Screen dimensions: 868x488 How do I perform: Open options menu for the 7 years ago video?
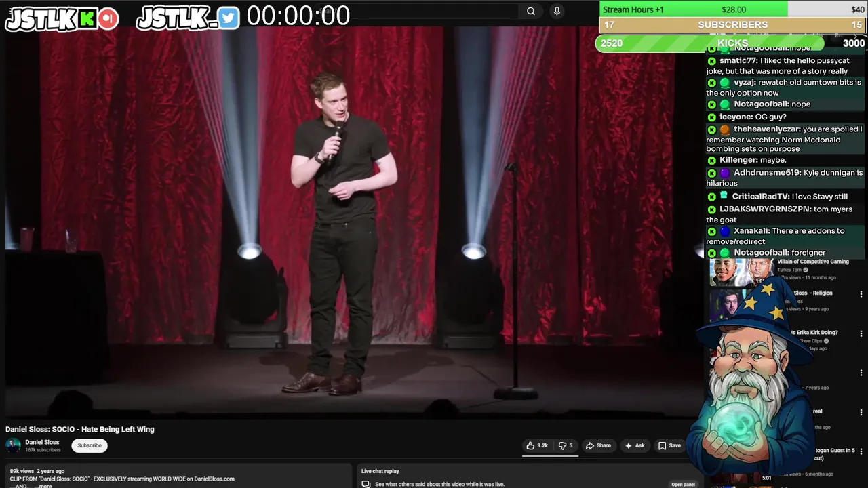coord(861,373)
